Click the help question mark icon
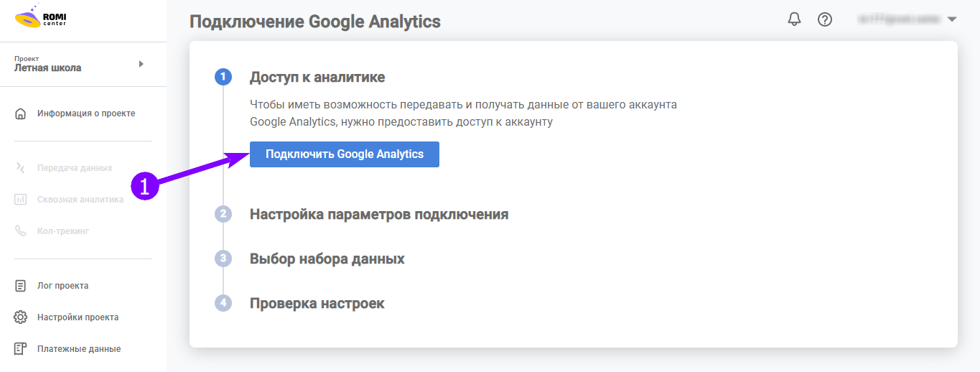 [825, 19]
